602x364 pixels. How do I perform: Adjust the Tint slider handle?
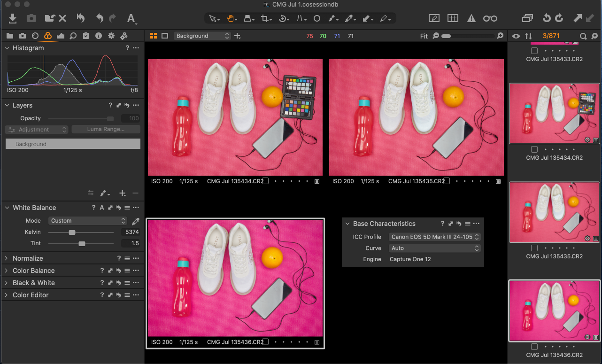[x=82, y=243]
